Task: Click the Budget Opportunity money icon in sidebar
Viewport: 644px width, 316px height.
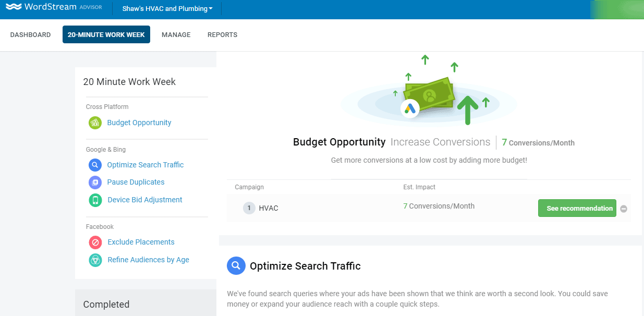Action: coord(95,123)
